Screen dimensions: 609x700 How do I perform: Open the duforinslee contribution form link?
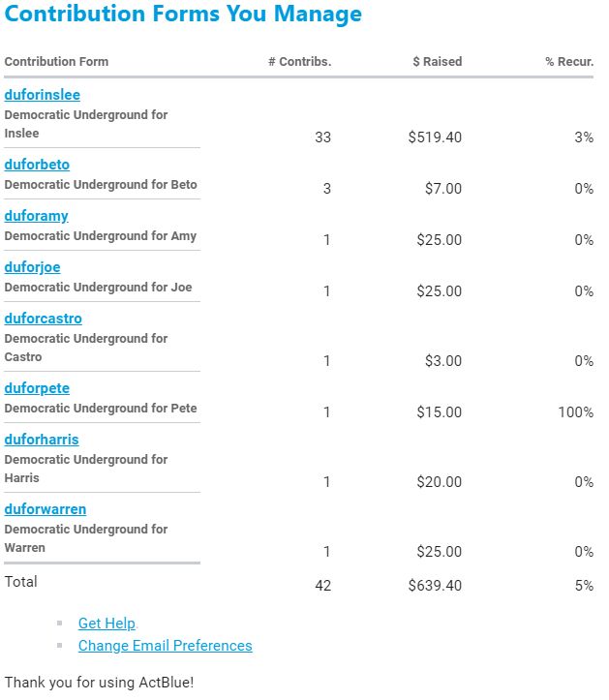[x=43, y=95]
